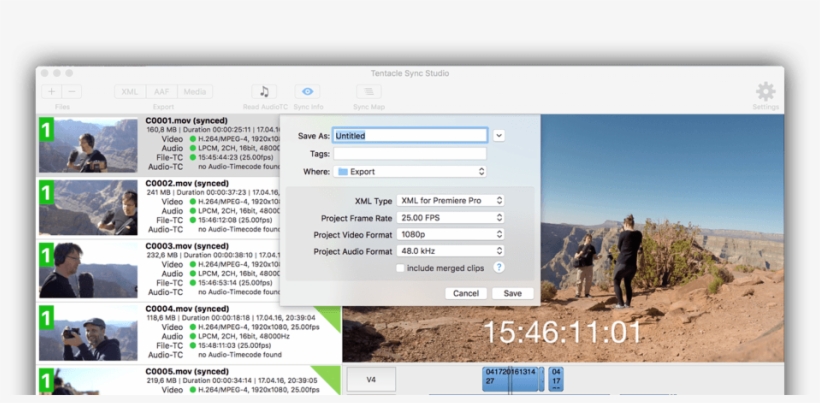
Task: Click C0001 File-TC 15:45:44:23 value
Action: (x=235, y=157)
